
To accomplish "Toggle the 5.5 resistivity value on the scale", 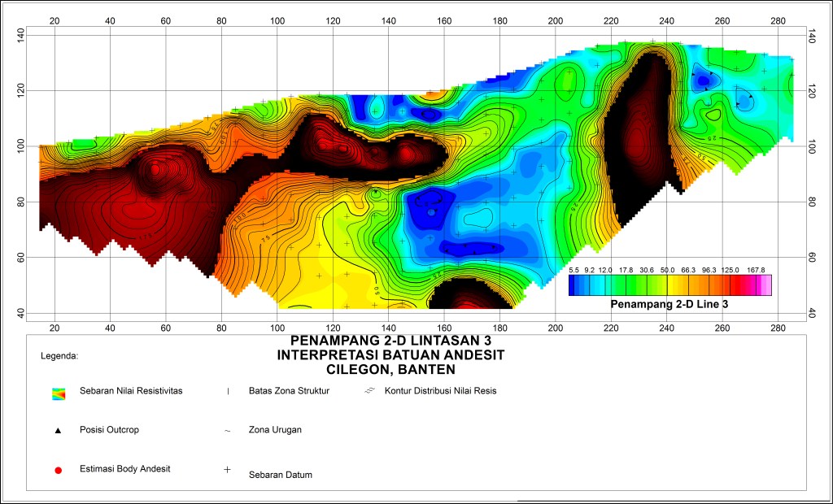I will [574, 269].
